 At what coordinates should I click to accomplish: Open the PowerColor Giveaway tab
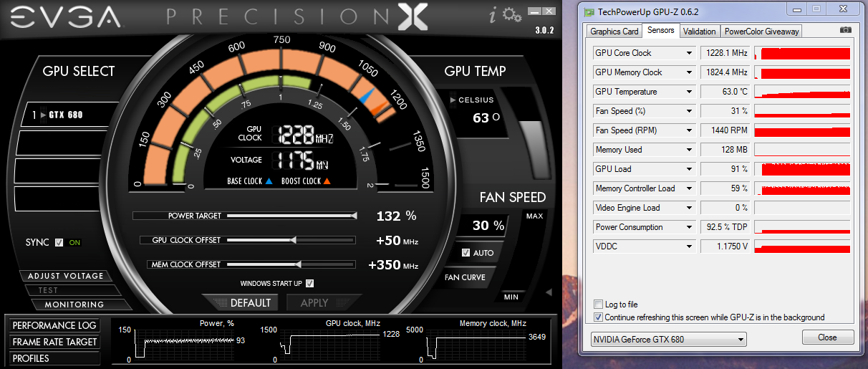tap(761, 32)
